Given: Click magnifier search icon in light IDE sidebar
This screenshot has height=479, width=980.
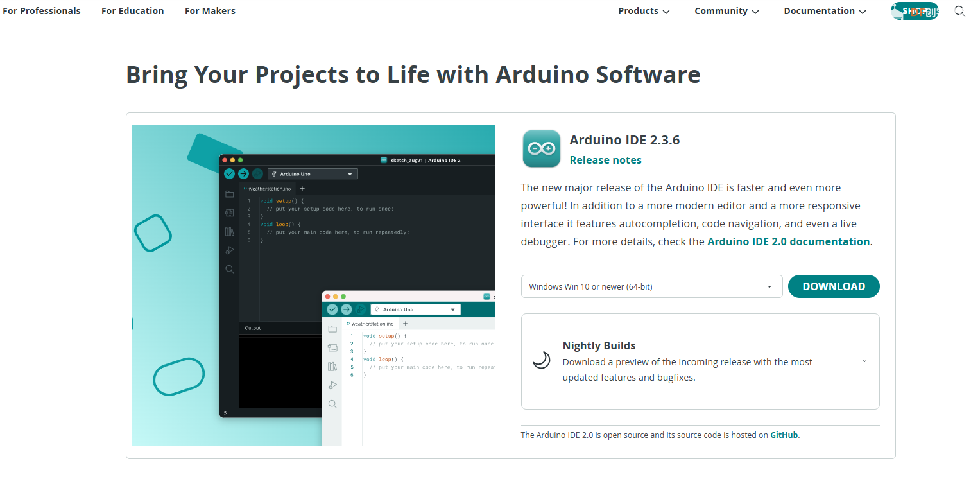Looking at the screenshot, I should pos(332,404).
